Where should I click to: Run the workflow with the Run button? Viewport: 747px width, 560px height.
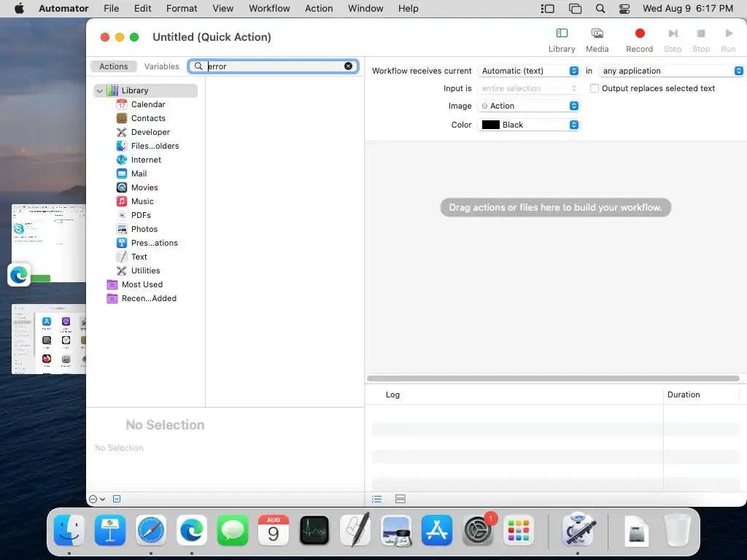[728, 40]
